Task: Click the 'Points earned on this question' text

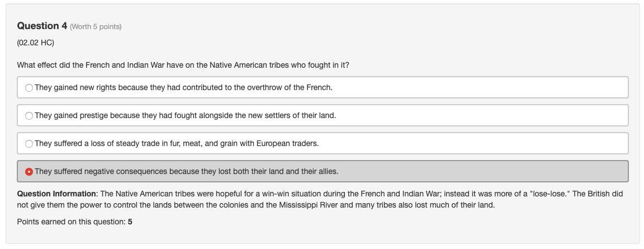Action: [x=71, y=222]
